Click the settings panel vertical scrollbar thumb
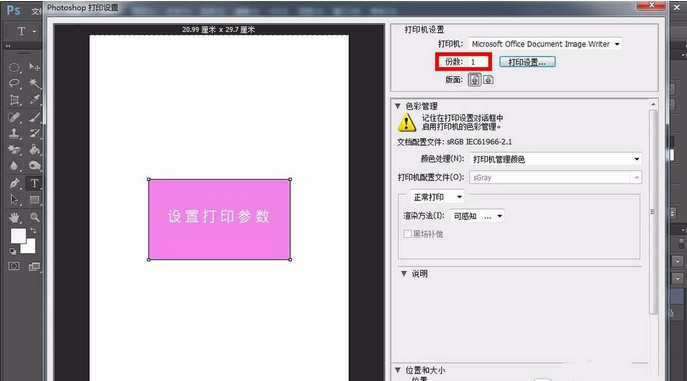The width and height of the screenshot is (687, 381). click(x=653, y=212)
